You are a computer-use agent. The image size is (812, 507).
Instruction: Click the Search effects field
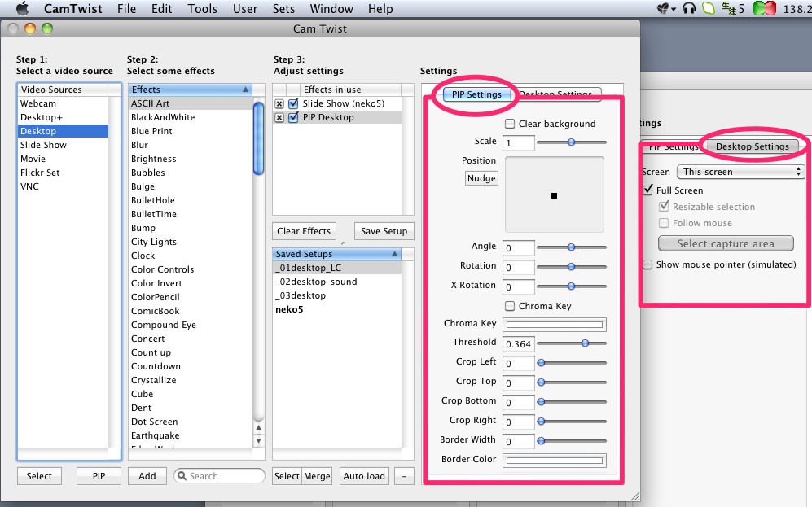pos(219,475)
